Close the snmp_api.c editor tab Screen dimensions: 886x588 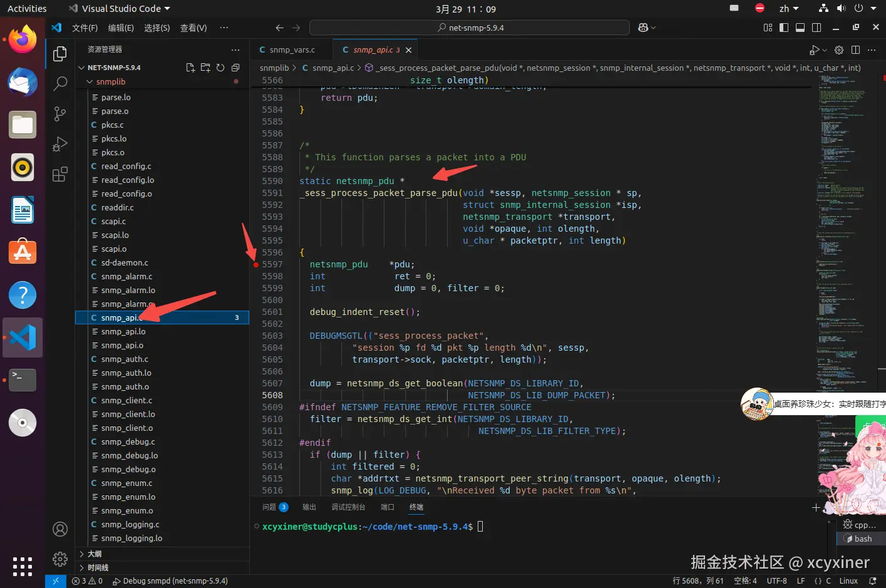coord(409,50)
